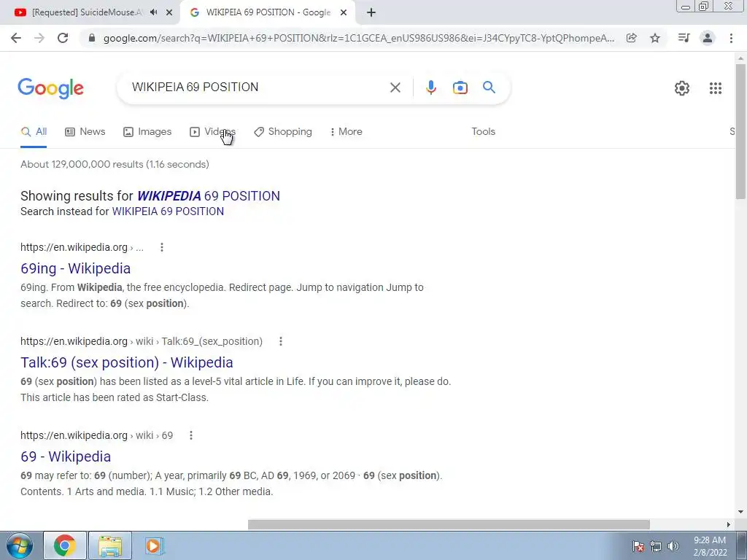
Task: Open the system volume tray icon
Action: (x=673, y=546)
